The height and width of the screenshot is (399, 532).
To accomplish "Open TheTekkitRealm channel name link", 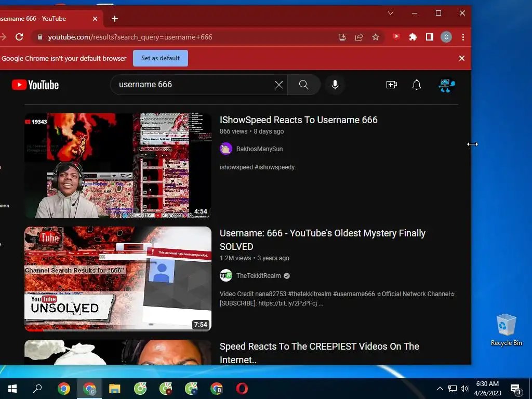I will 259,276.
